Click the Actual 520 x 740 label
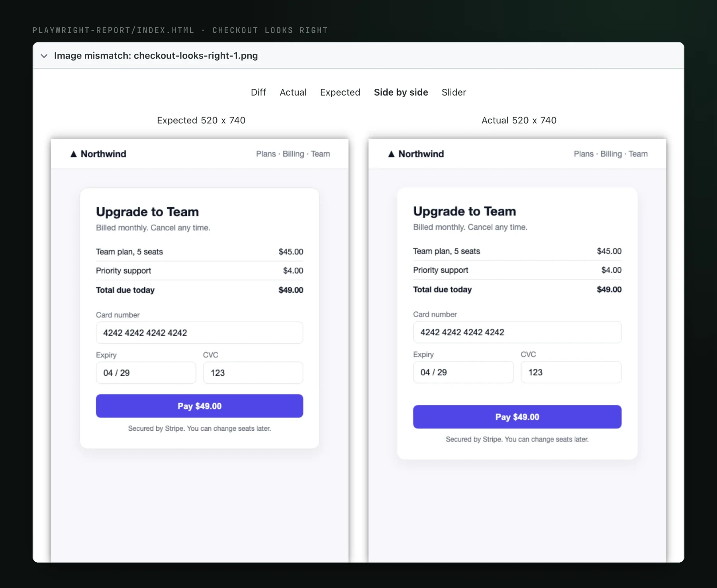Screen dimensions: 717x588 point(519,120)
